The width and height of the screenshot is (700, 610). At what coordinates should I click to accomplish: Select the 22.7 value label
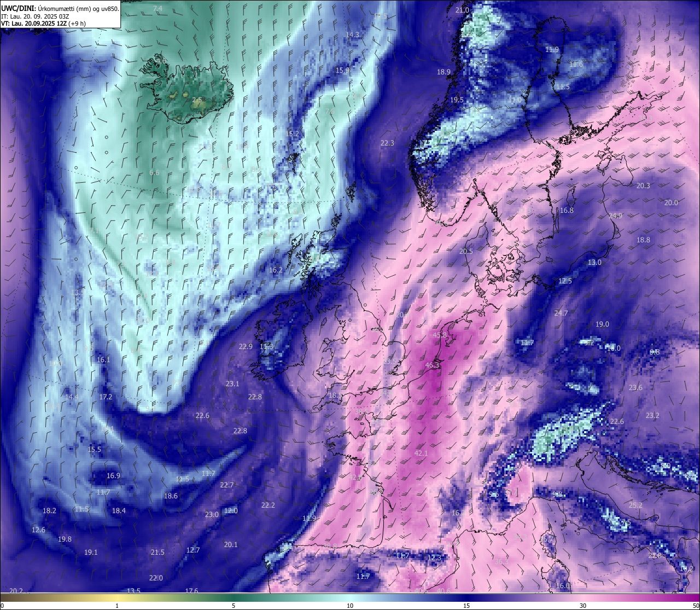227,485
